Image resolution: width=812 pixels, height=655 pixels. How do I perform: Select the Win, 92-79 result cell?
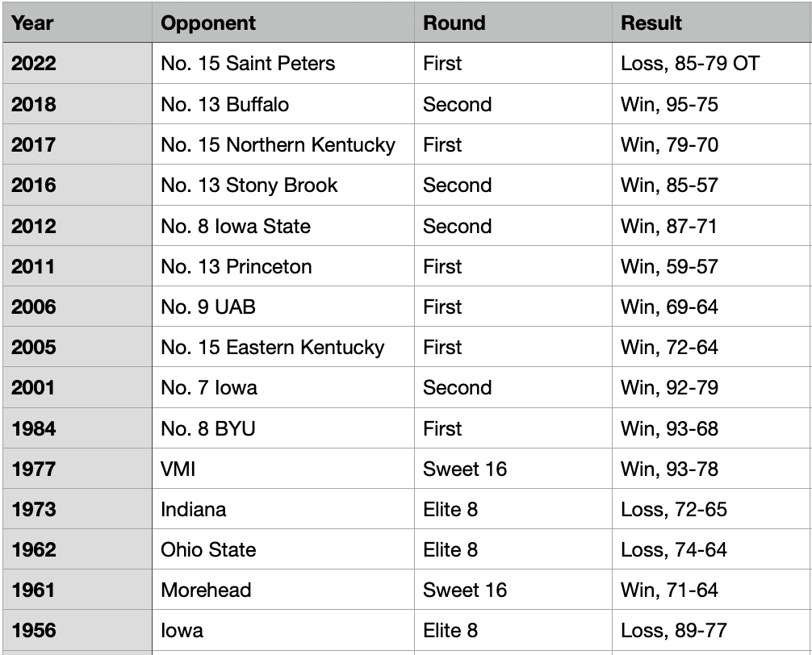pyautogui.click(x=712, y=387)
